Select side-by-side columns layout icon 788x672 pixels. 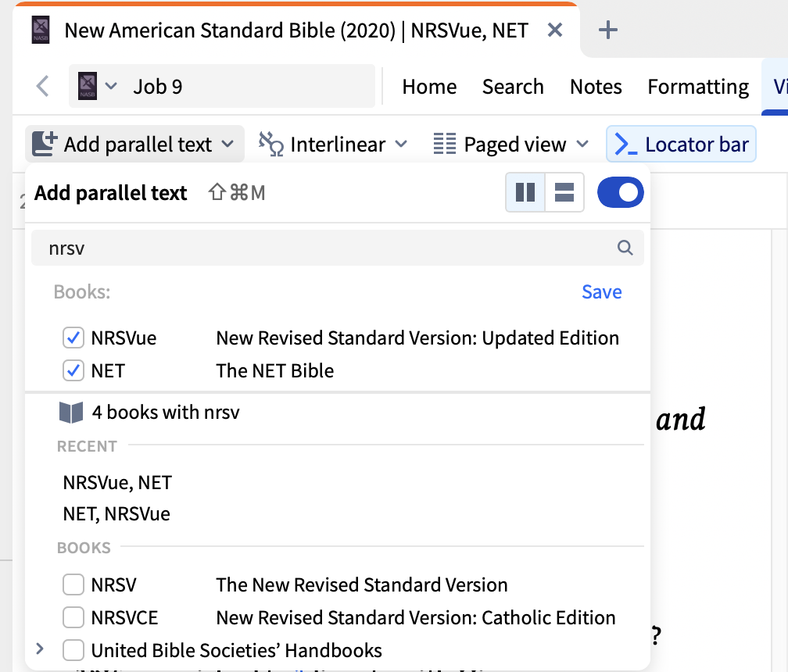pos(526,193)
